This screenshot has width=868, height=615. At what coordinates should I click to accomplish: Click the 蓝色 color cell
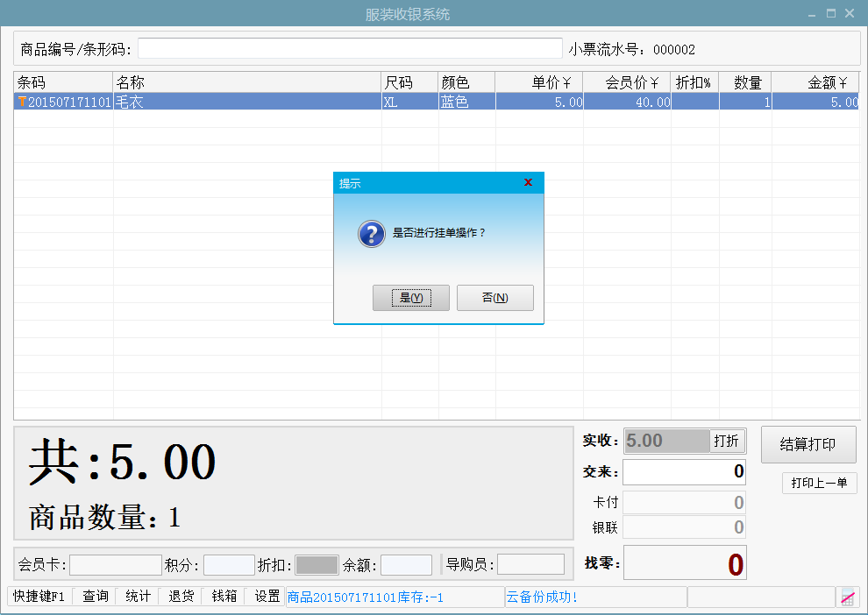point(466,102)
